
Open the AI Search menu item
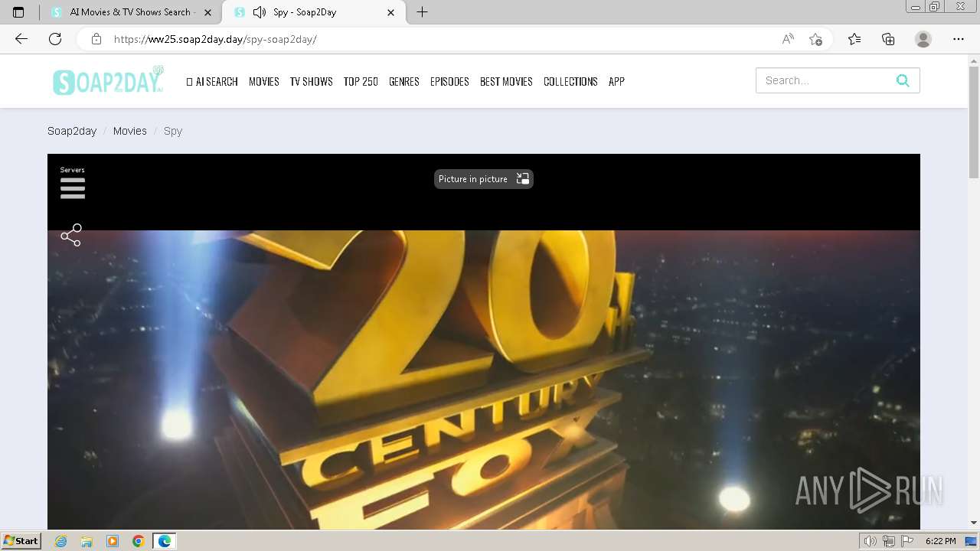point(212,81)
